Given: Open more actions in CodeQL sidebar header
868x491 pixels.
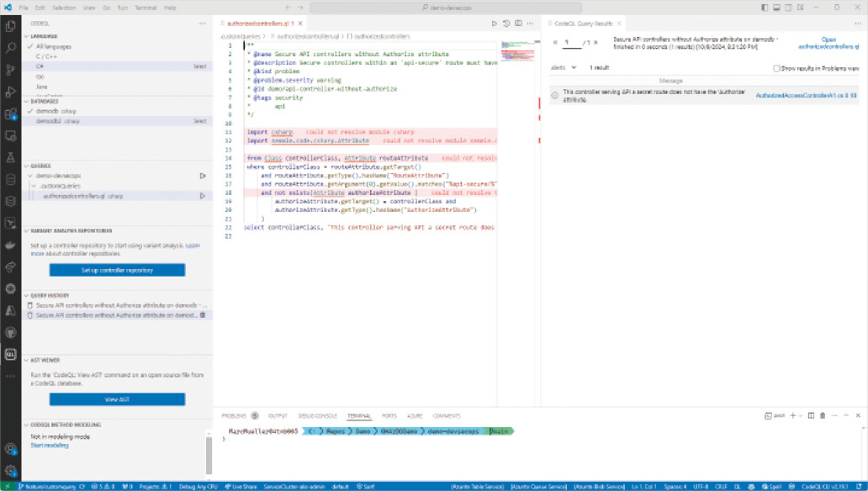Looking at the screenshot, I should (203, 24).
